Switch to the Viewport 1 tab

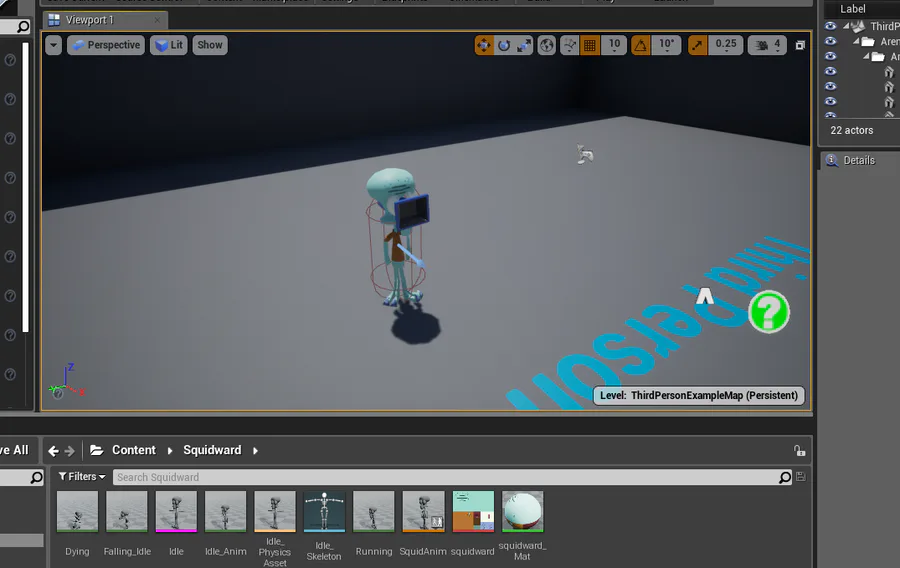[x=90, y=20]
